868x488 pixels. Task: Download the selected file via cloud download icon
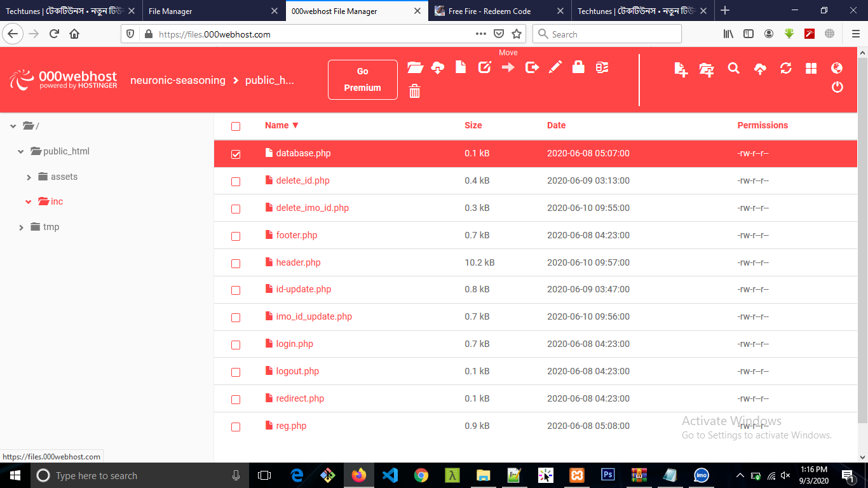click(x=438, y=67)
